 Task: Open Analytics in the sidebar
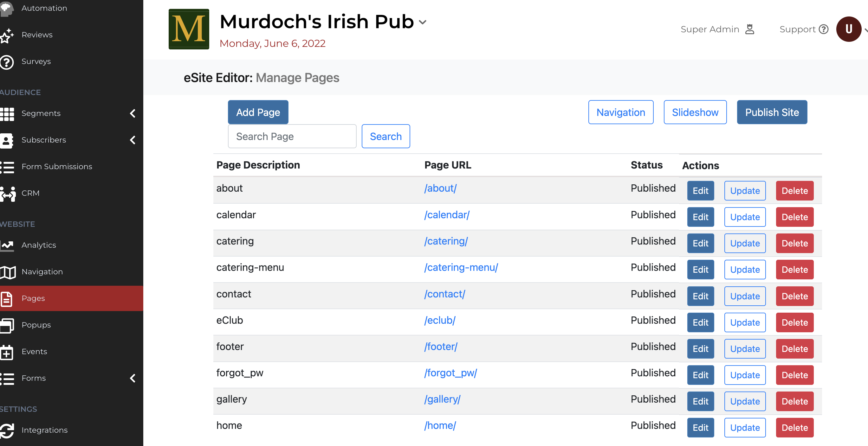39,245
